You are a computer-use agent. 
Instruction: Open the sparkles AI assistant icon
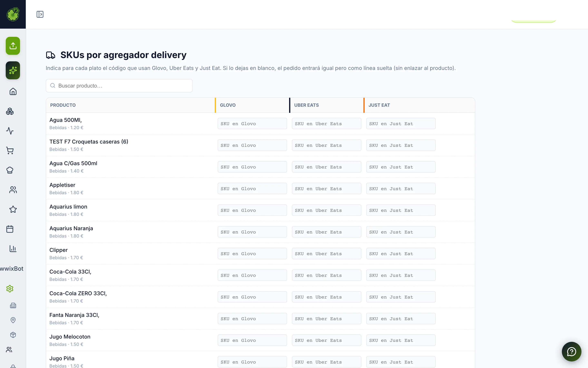point(13,70)
